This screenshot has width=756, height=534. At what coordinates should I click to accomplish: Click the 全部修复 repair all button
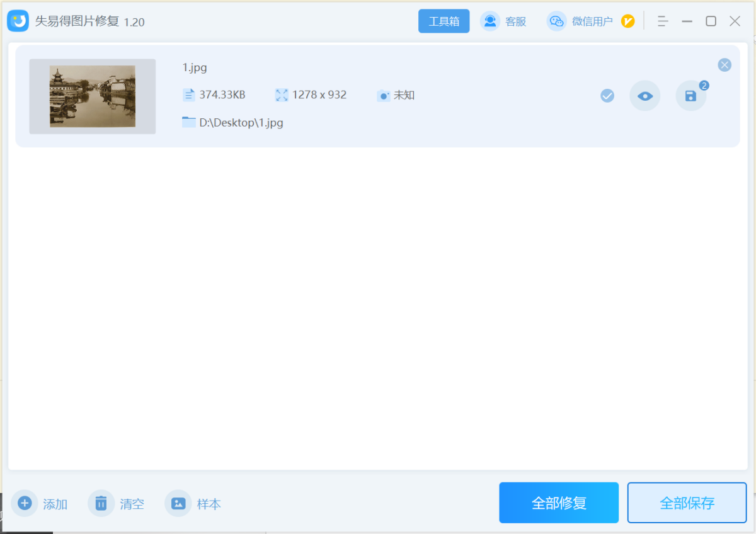pos(559,503)
